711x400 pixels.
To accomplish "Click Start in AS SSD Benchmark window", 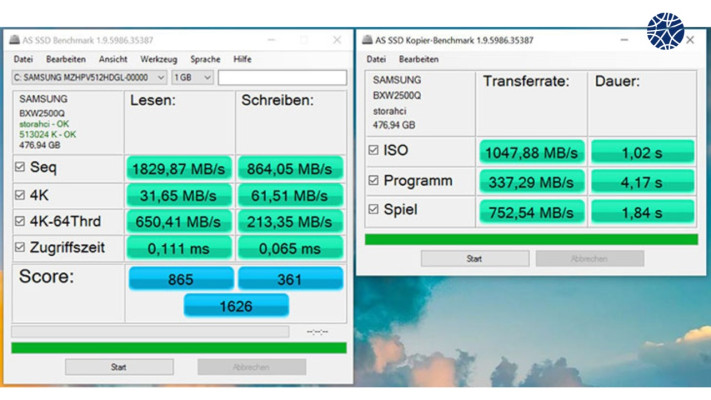I will click(119, 367).
